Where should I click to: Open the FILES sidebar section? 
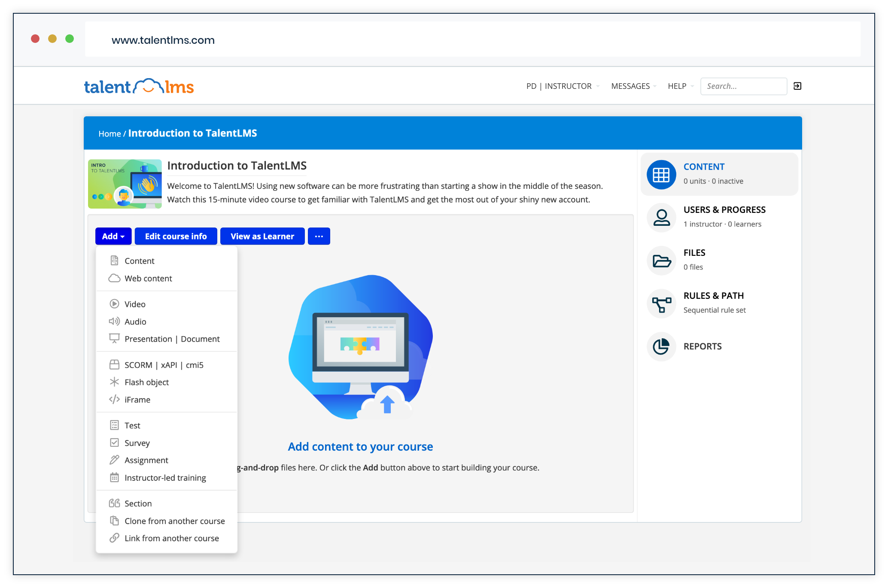[719, 260]
